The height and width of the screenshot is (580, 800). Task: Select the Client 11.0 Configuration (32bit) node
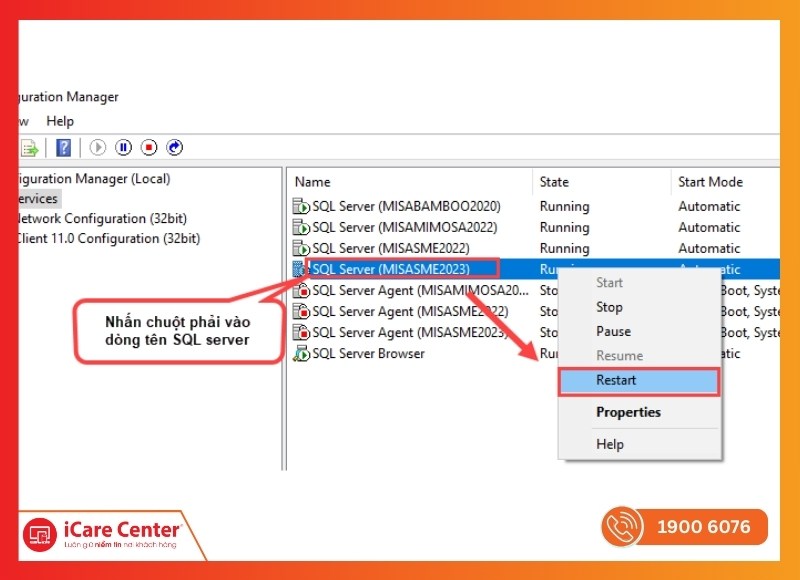(x=109, y=238)
